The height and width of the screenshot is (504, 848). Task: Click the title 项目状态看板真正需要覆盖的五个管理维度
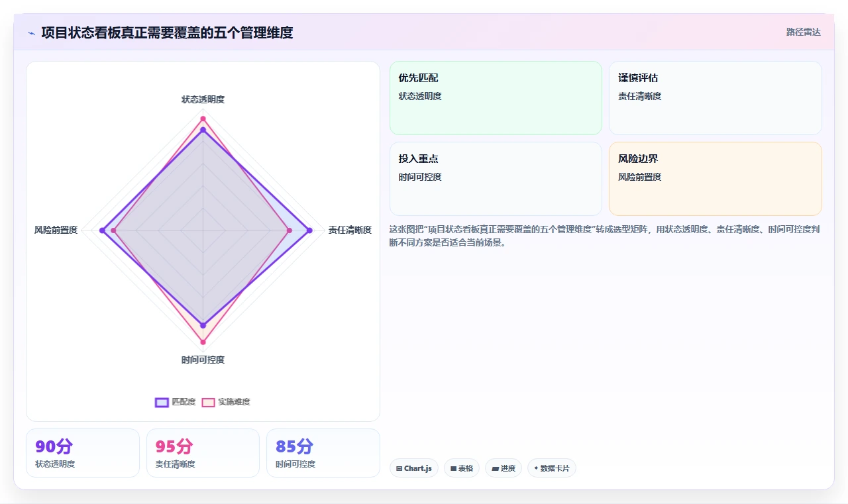(x=167, y=32)
